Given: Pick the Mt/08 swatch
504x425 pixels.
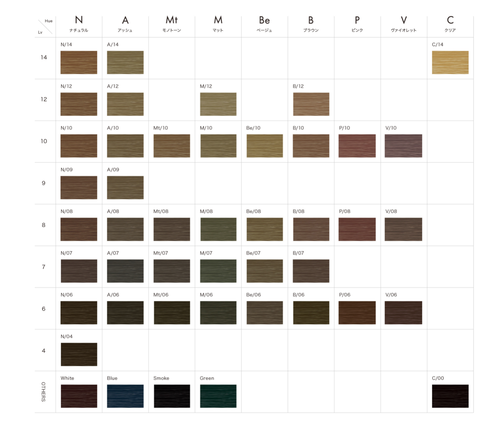Looking at the screenshot, I should click(172, 229).
